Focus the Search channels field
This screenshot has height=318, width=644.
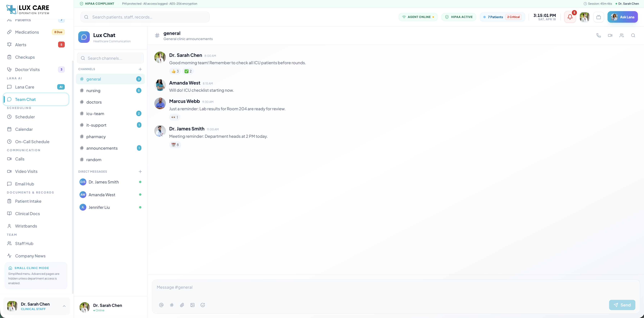click(110, 58)
